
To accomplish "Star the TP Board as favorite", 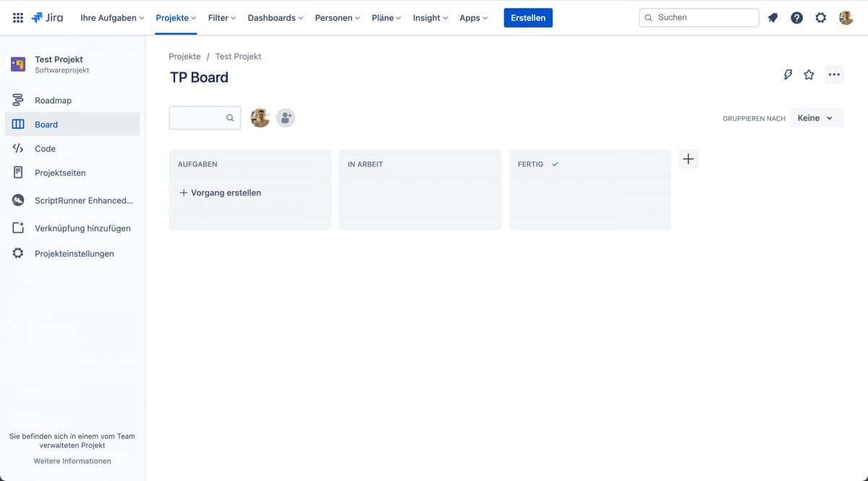I will [809, 75].
